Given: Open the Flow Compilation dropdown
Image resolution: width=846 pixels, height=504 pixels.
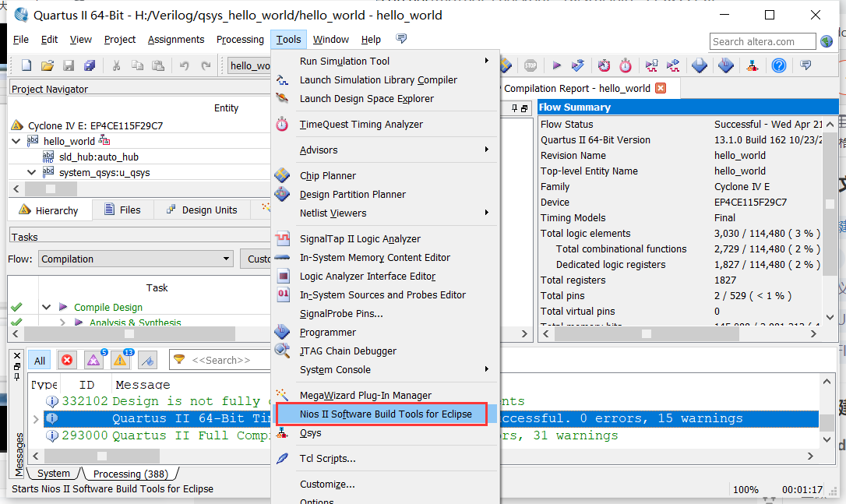Looking at the screenshot, I should (136, 259).
